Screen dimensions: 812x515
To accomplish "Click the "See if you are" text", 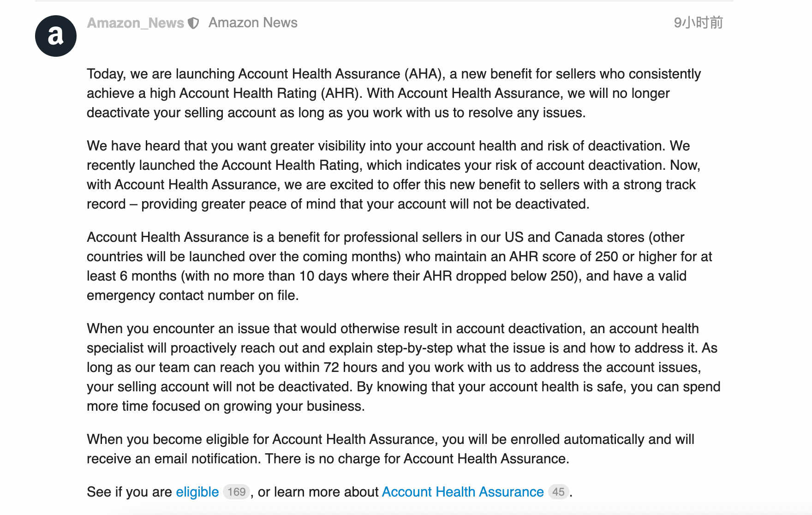I will 129,492.
